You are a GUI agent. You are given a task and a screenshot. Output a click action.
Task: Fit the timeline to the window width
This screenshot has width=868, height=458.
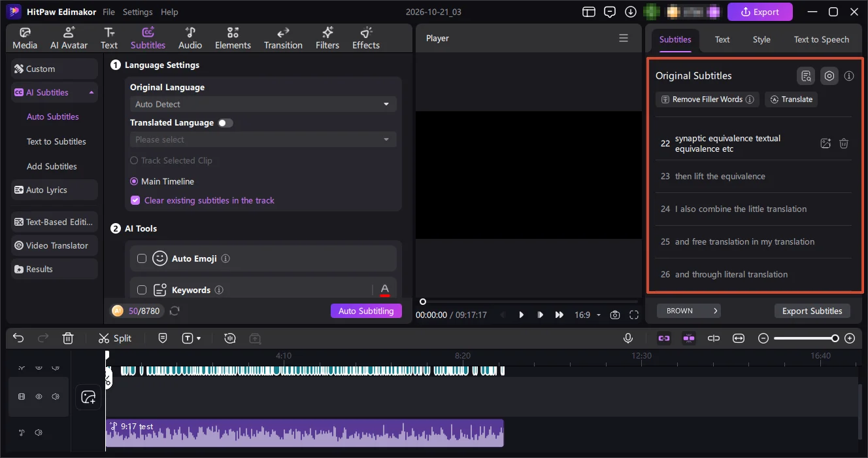click(x=739, y=338)
